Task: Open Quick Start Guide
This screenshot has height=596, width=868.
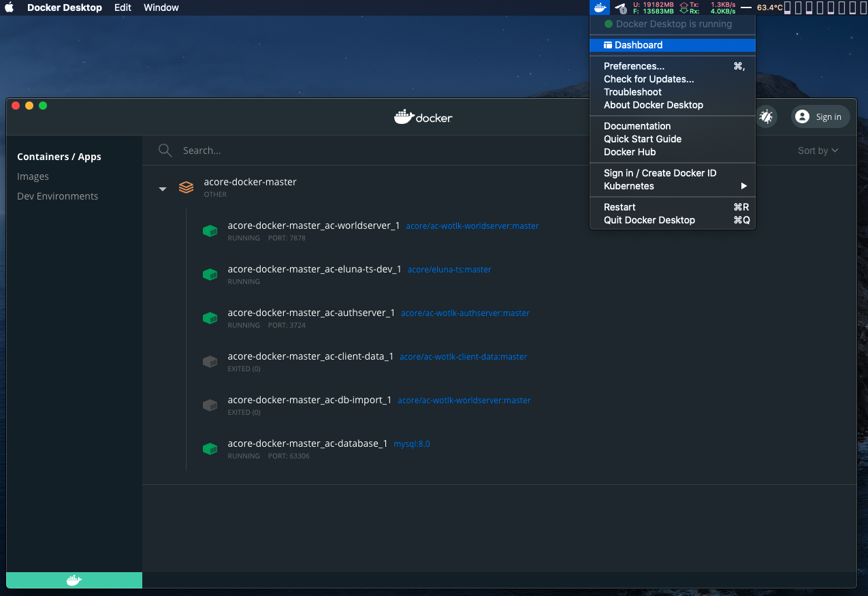Action: tap(673, 139)
